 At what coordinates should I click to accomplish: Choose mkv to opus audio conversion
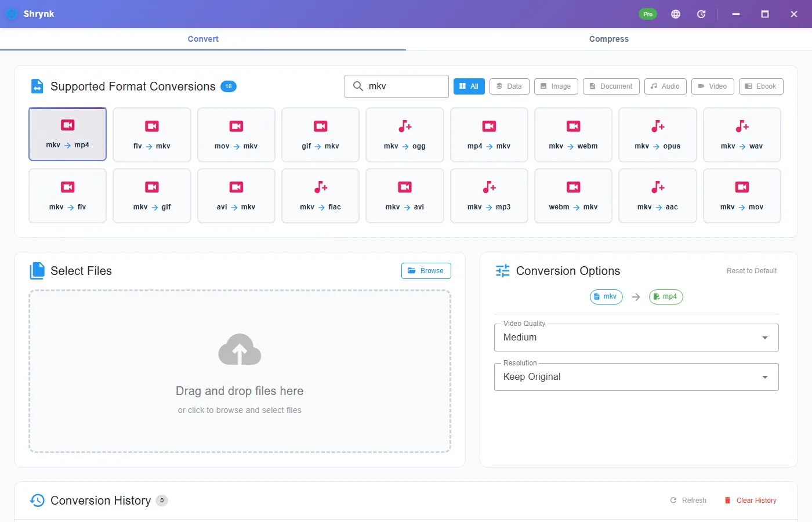658,135
